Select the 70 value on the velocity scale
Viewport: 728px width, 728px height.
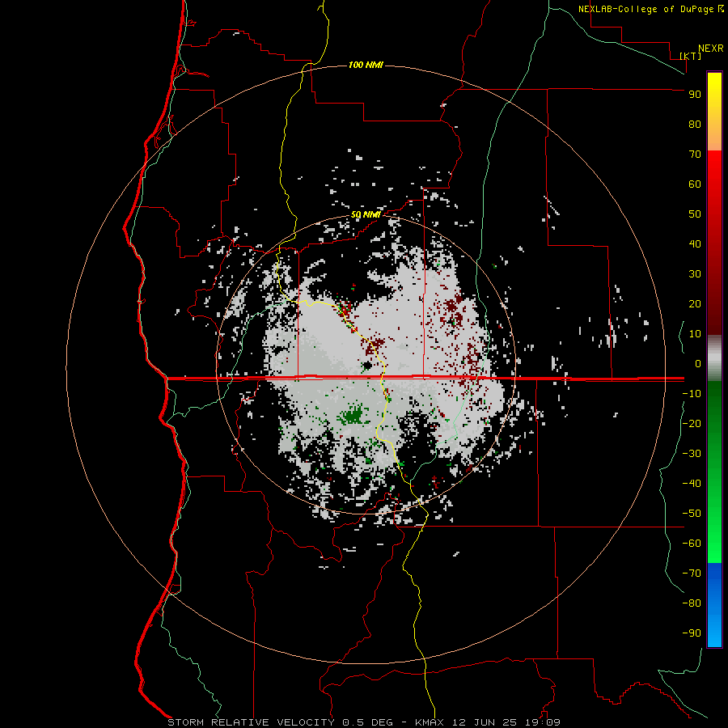pos(695,154)
